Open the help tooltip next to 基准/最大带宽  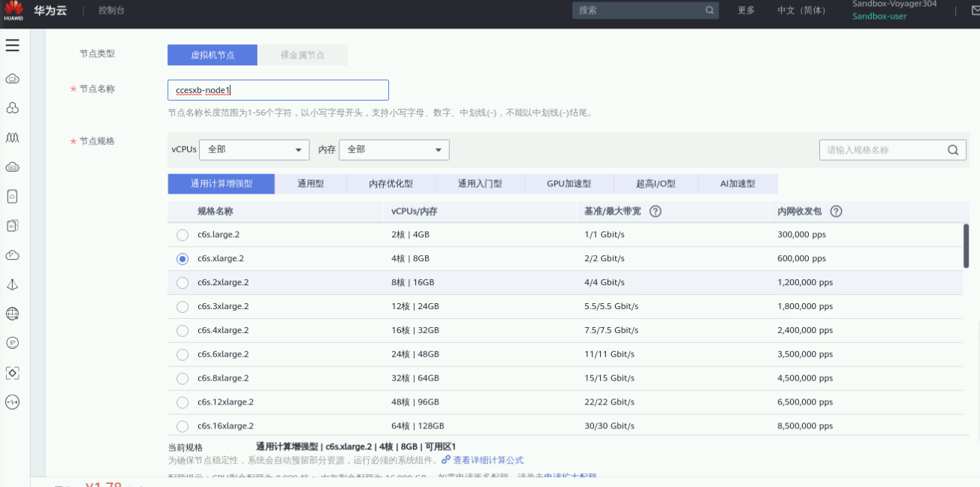point(656,211)
